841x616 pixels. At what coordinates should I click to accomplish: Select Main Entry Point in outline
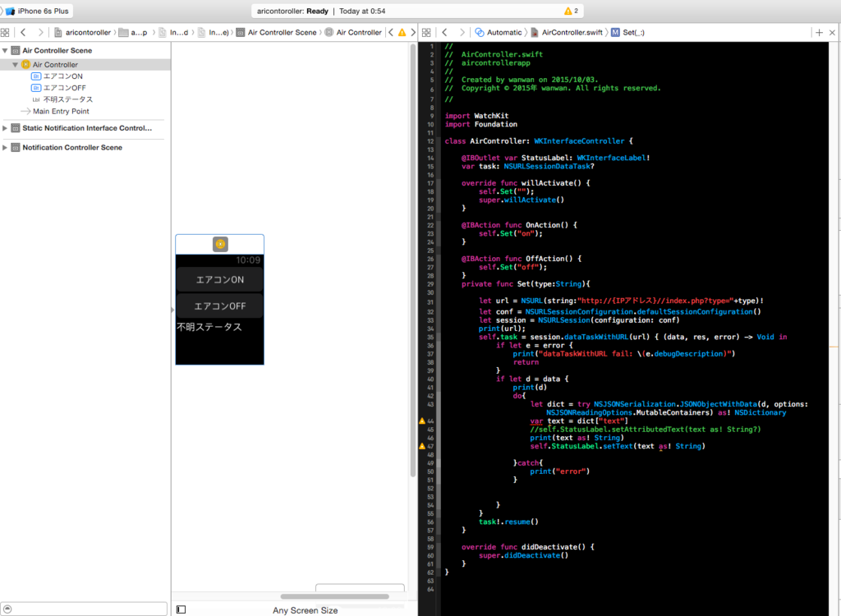click(x=55, y=111)
